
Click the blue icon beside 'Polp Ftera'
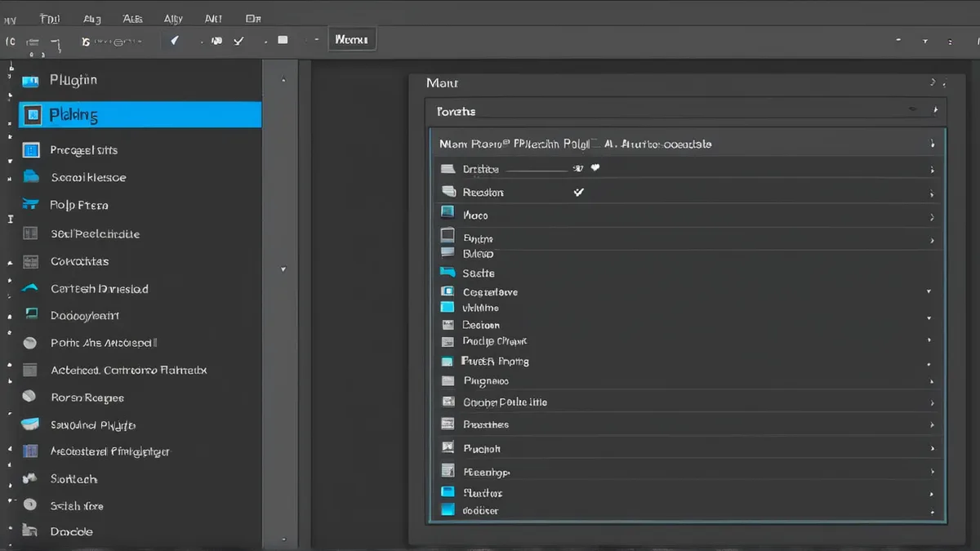click(x=31, y=204)
